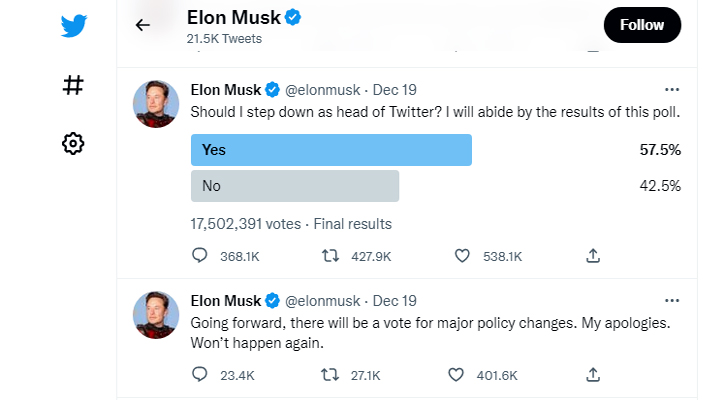Click the Twitter bird home icon
This screenshot has height=400, width=725.
point(74,25)
